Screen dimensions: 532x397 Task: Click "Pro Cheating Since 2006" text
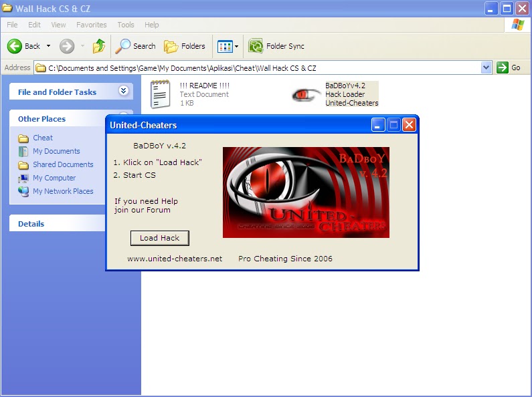coord(285,259)
